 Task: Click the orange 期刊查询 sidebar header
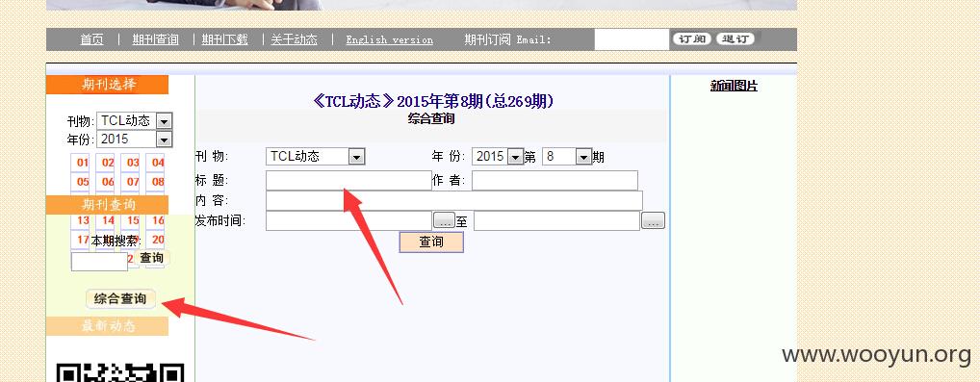(108, 205)
